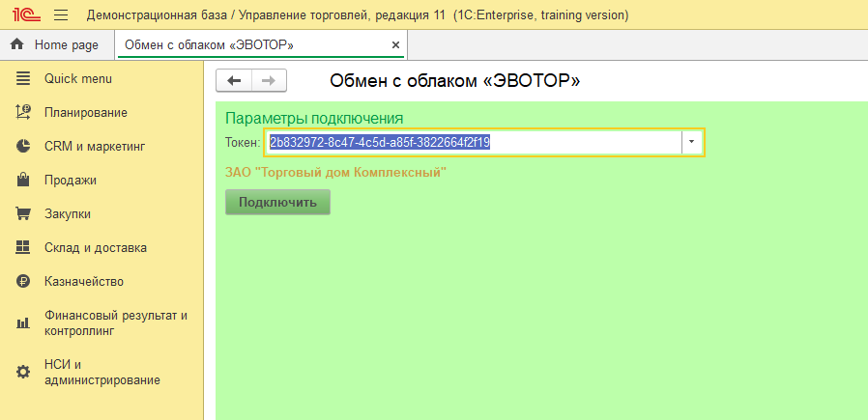Click the Планирование chart icon
868x420 pixels.
click(x=22, y=113)
